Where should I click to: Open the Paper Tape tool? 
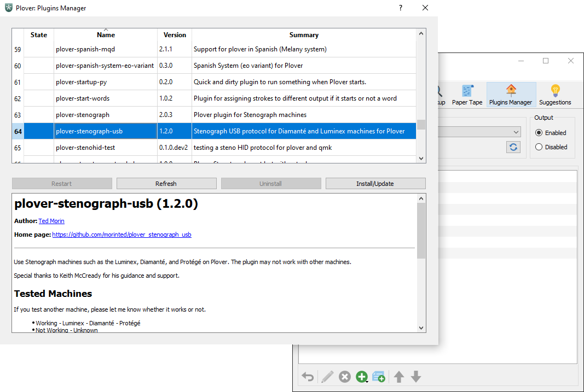tap(467, 95)
